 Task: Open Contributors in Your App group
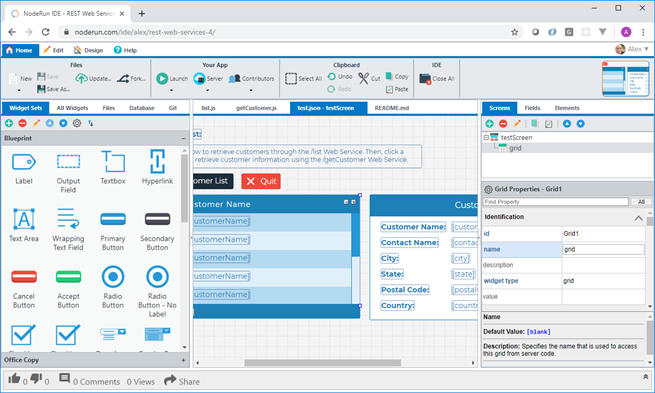(251, 79)
